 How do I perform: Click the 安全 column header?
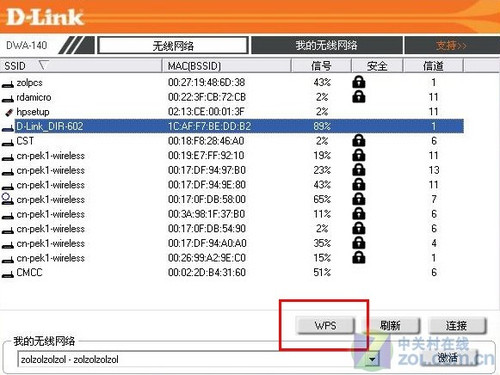(377, 66)
